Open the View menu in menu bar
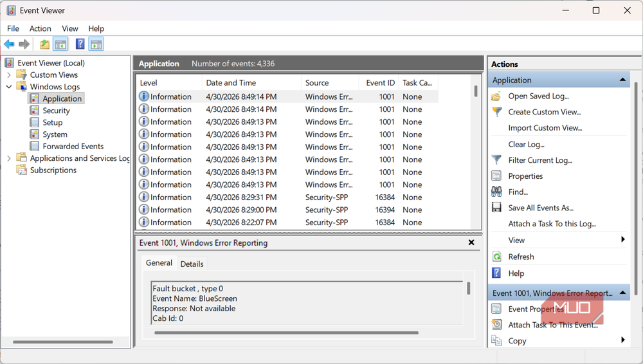The width and height of the screenshot is (643, 364). (69, 28)
